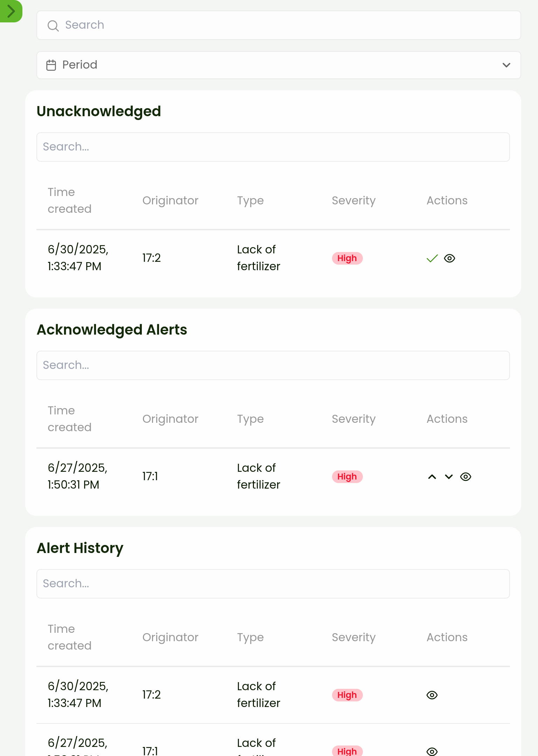Open the Period dropdown chevron

click(506, 65)
